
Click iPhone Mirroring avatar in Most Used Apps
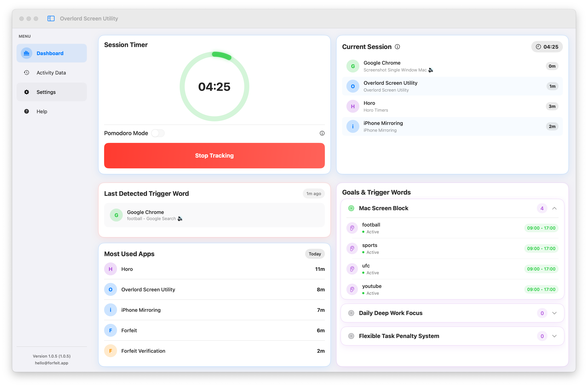pos(110,310)
